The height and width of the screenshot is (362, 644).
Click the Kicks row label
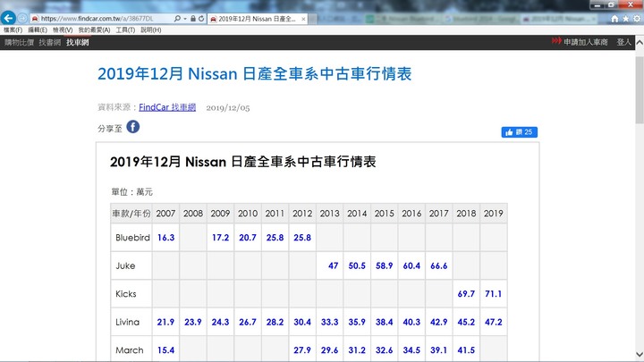tap(126, 294)
